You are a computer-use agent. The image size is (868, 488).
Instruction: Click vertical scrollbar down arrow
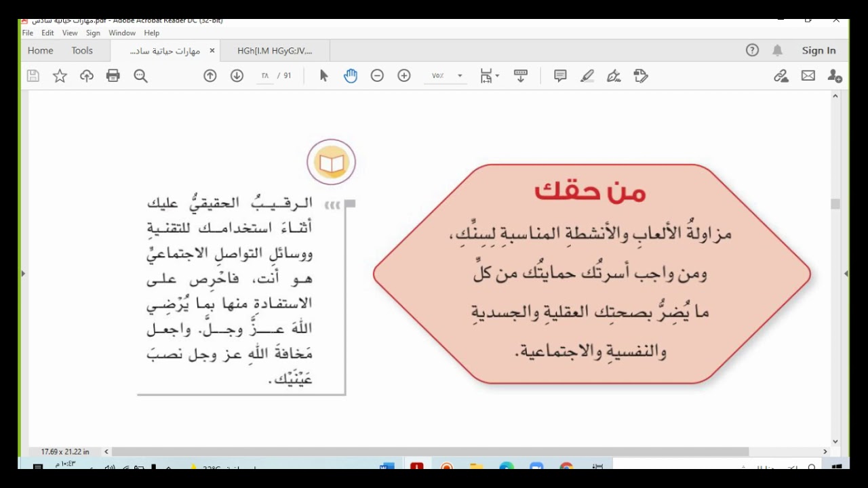[x=835, y=441]
